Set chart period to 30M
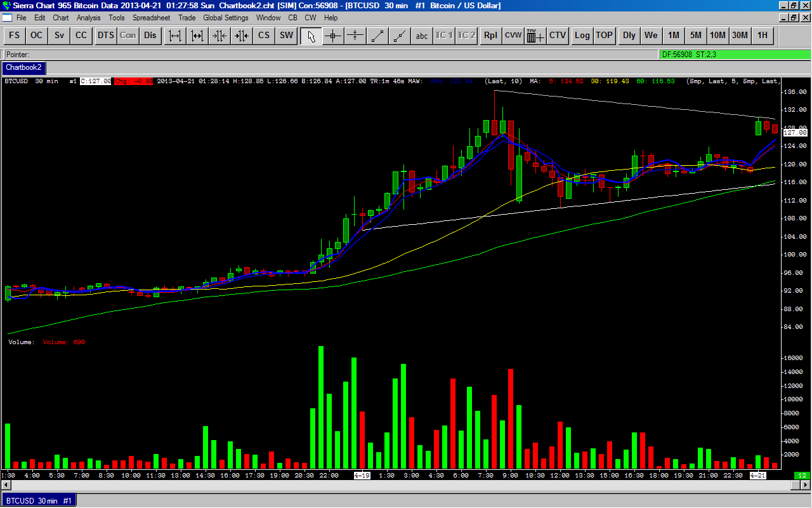Image resolution: width=812 pixels, height=508 pixels. point(740,36)
